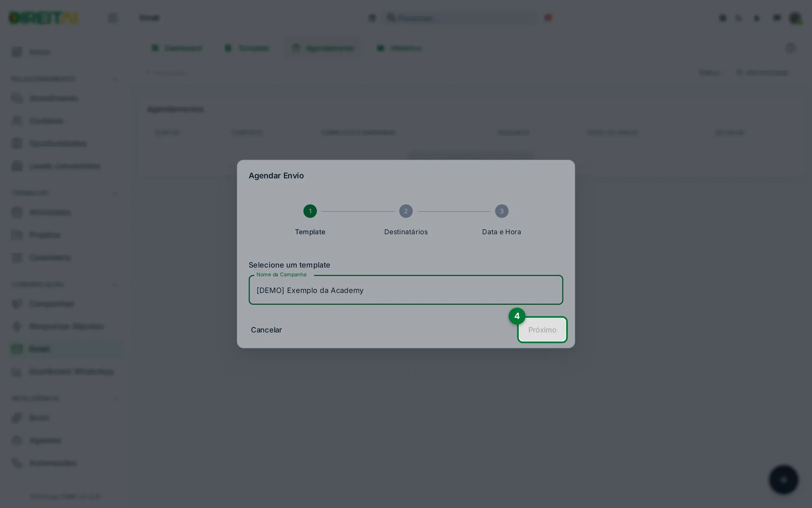Open Bots in the sidebar
812x508 pixels.
pyautogui.click(x=30, y=418)
